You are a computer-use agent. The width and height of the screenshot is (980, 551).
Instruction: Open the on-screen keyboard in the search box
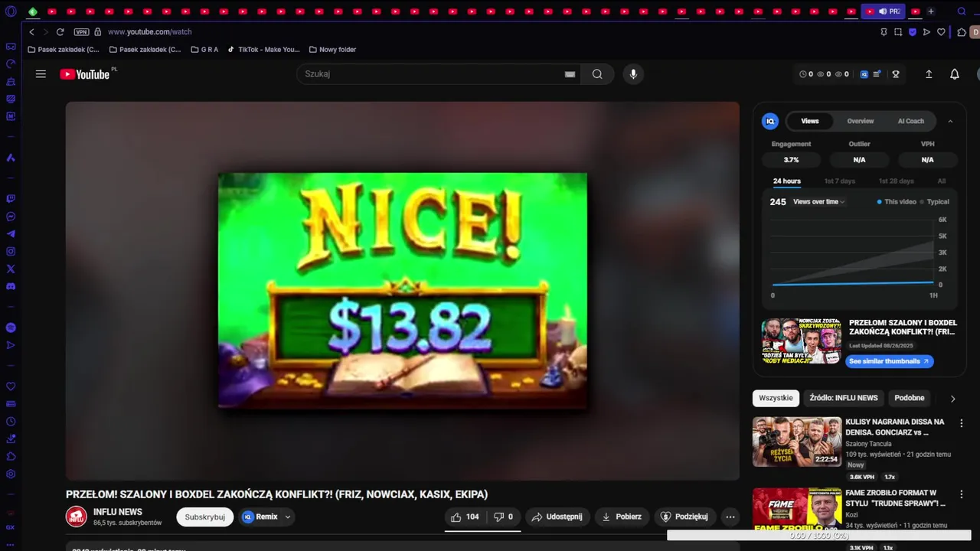click(x=570, y=74)
